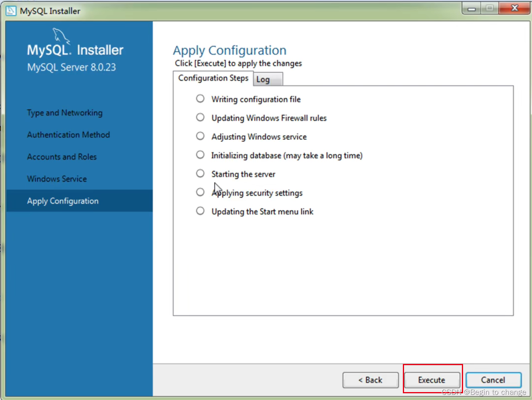Click 'Adjusting Windows service' text
Screen dimensions: 532x400
[x=259, y=137]
